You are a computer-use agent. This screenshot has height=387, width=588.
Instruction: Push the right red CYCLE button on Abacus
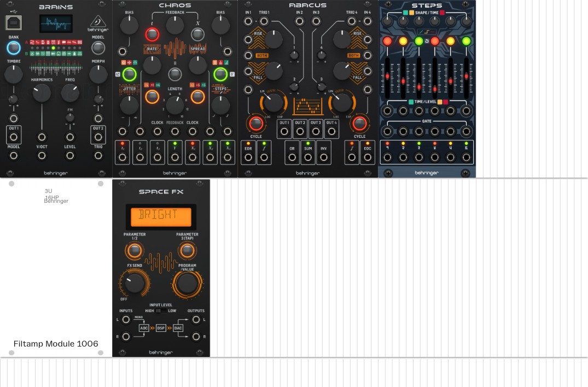point(359,123)
